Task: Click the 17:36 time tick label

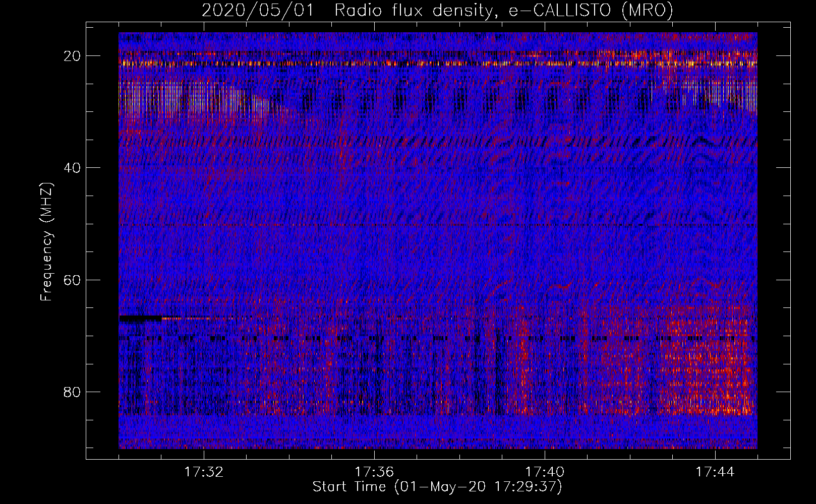Action: (374, 472)
